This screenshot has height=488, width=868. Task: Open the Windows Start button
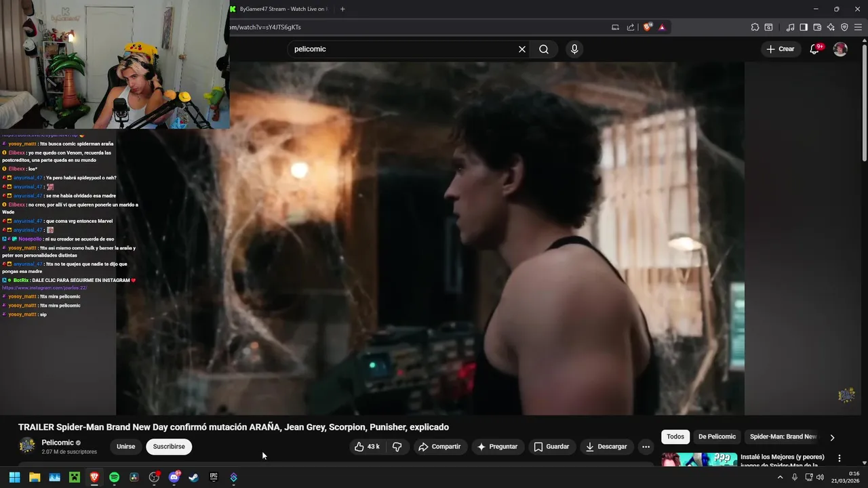click(x=14, y=477)
